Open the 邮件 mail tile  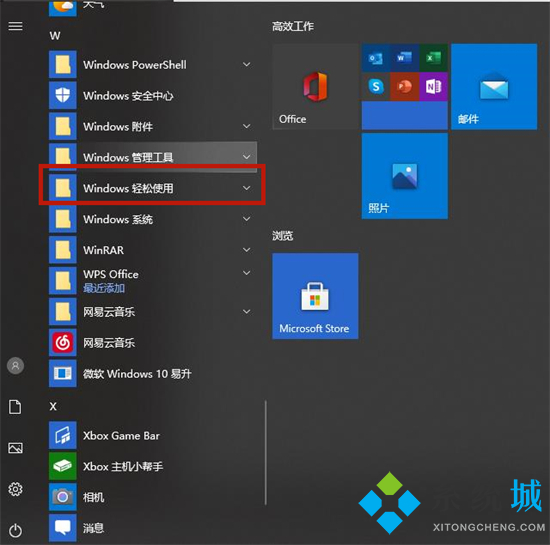point(494,87)
